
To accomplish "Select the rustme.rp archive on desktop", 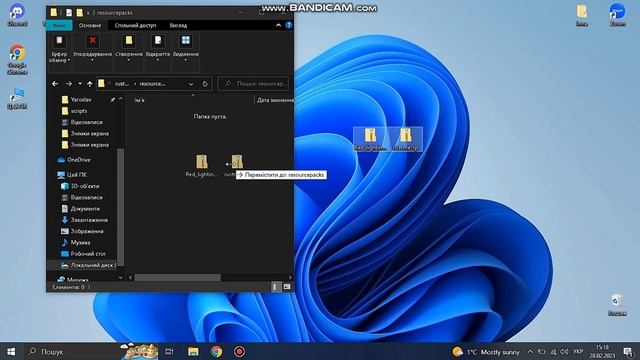I will [x=405, y=139].
